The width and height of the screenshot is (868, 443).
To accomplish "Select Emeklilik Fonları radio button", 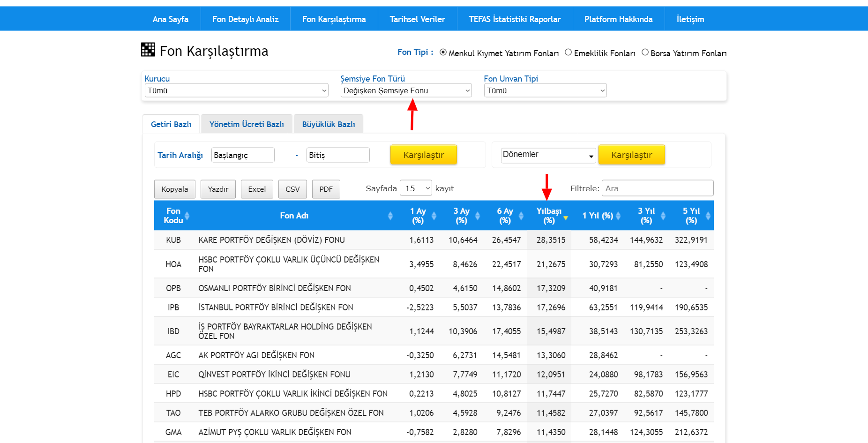I will point(568,53).
